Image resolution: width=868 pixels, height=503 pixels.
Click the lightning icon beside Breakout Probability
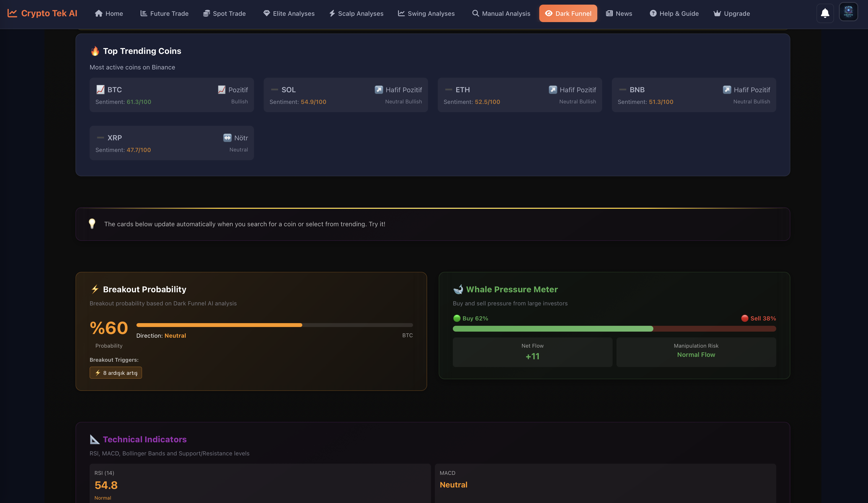pyautogui.click(x=95, y=289)
